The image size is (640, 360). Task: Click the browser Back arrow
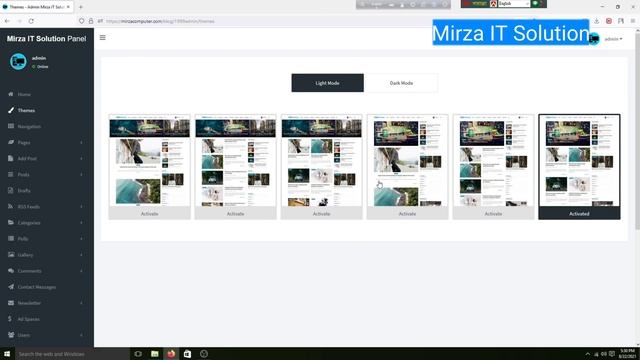pos(7,21)
